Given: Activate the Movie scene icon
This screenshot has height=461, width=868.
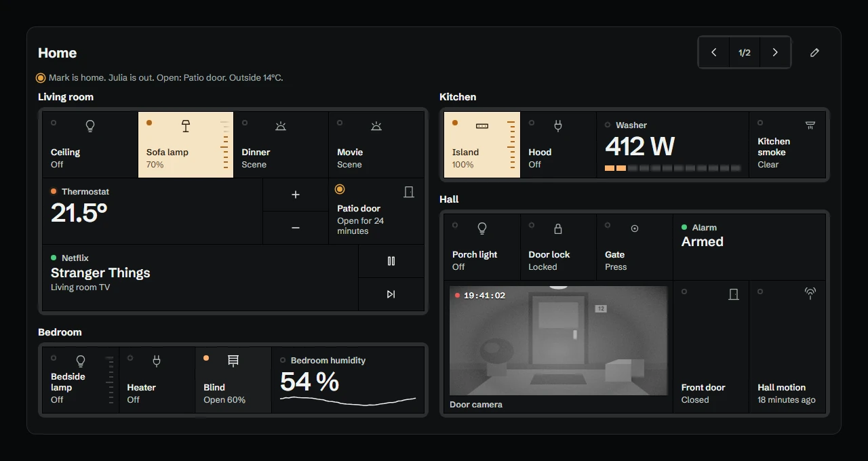Looking at the screenshot, I should coord(376,126).
